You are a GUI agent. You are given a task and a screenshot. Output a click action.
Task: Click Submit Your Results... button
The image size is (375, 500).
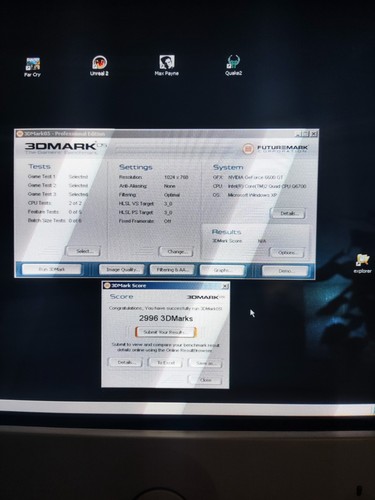(x=166, y=332)
